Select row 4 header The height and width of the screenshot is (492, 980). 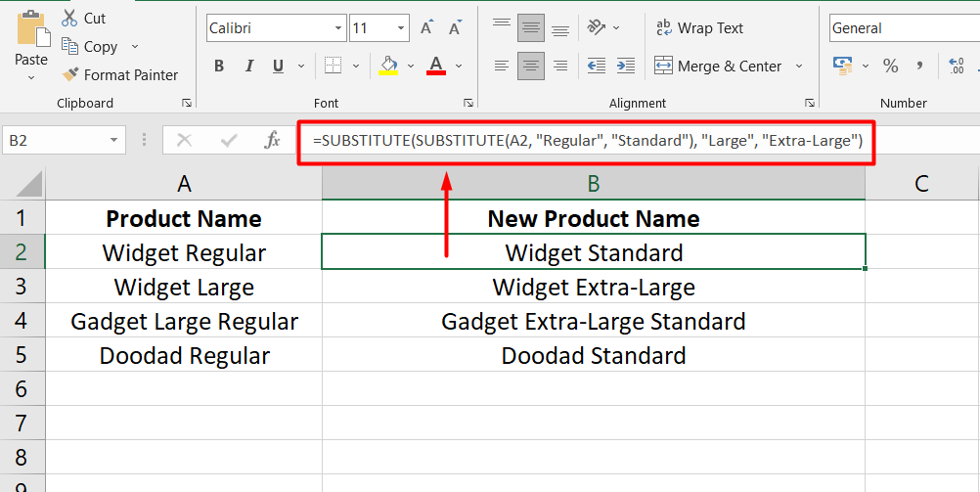22,321
